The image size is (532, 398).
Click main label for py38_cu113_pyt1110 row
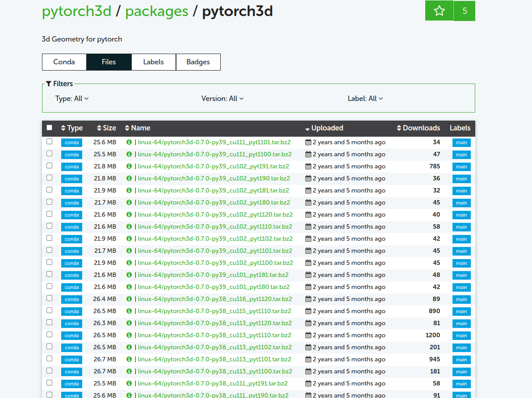(461, 335)
